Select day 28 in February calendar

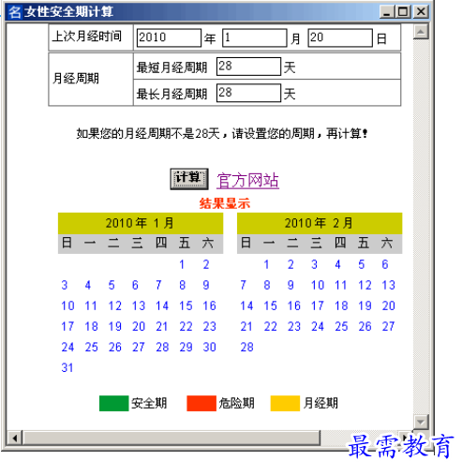point(246,348)
